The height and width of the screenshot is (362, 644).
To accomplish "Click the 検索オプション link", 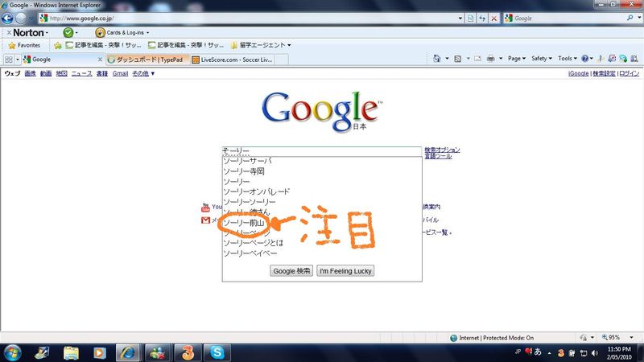I will pos(442,150).
